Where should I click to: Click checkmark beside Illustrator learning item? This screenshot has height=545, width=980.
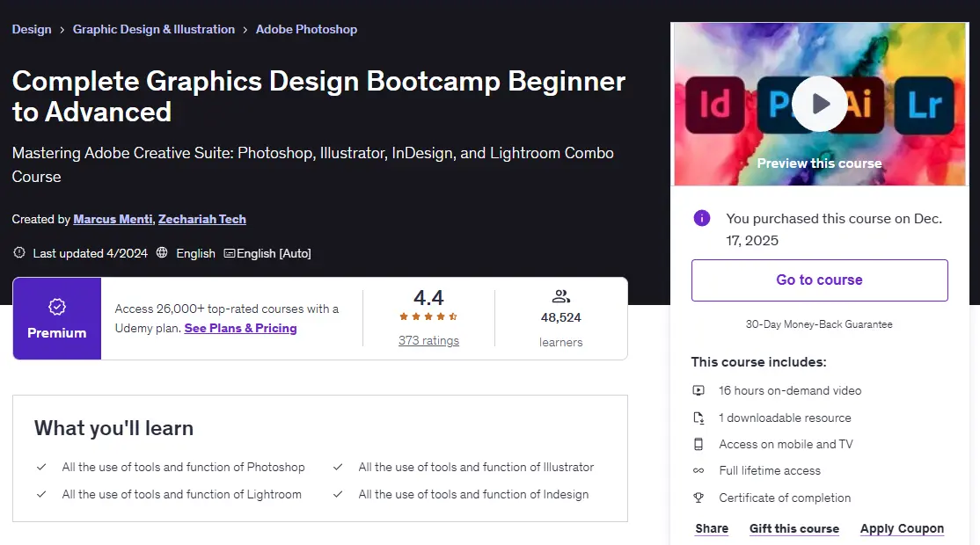pyautogui.click(x=338, y=467)
